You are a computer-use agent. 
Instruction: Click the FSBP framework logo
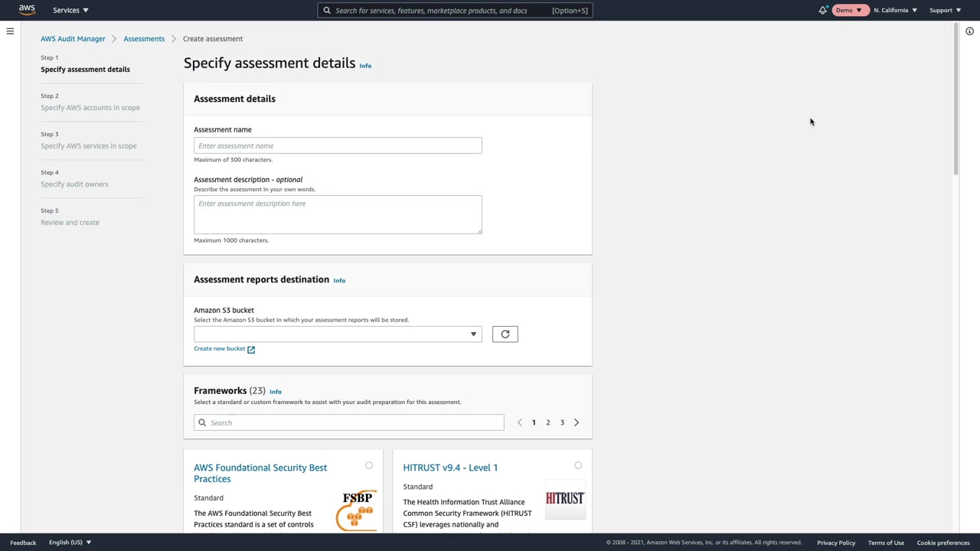(357, 510)
